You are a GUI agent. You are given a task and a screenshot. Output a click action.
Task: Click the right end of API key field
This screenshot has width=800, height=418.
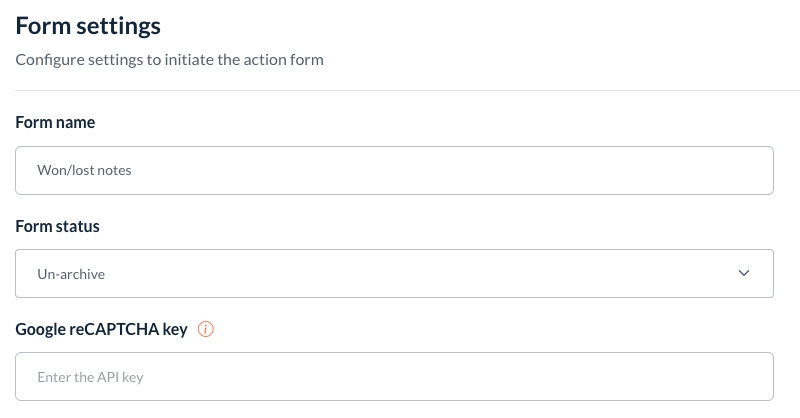[x=750, y=376]
